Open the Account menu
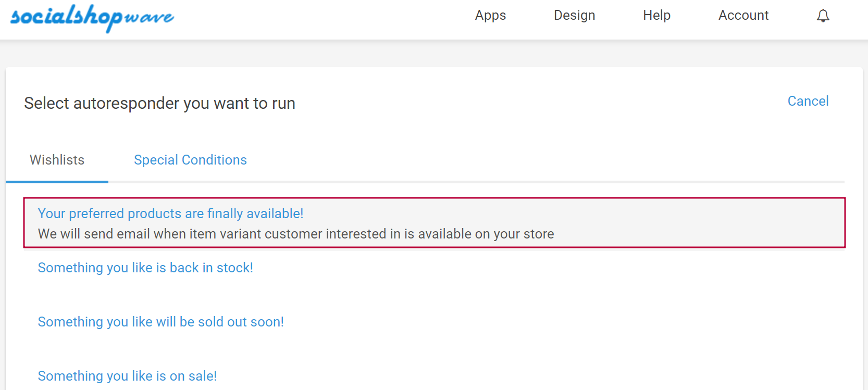 click(743, 16)
